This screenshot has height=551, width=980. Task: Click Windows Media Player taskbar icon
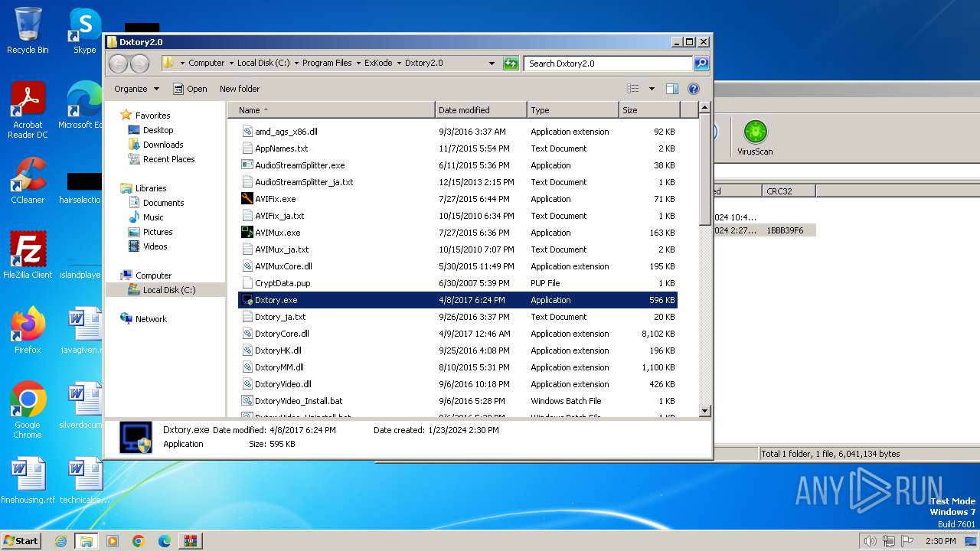(x=113, y=541)
